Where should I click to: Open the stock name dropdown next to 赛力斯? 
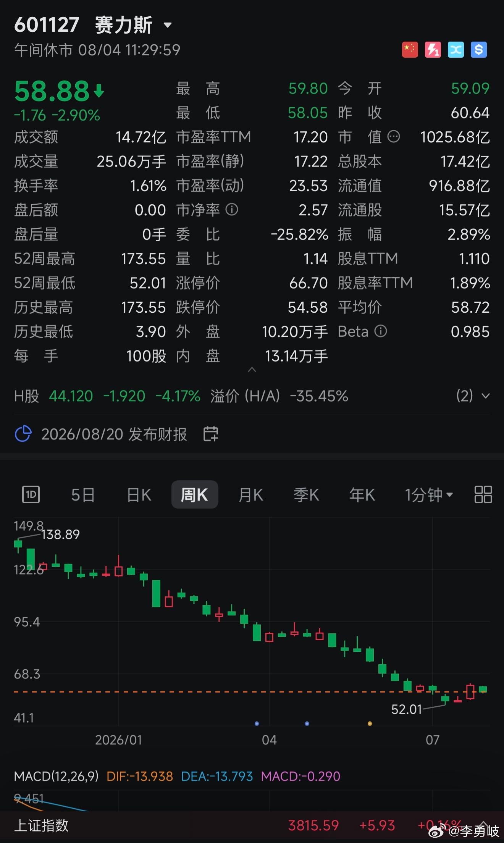[x=167, y=26]
